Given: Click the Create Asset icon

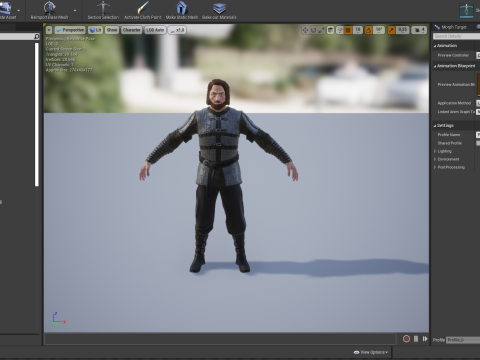Looking at the screenshot, I should (6, 8).
